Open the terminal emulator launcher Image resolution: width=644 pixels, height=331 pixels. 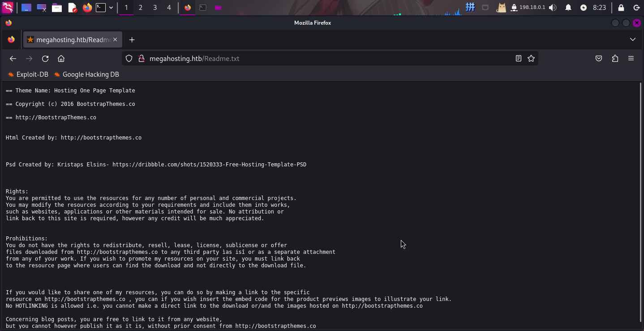click(x=101, y=8)
